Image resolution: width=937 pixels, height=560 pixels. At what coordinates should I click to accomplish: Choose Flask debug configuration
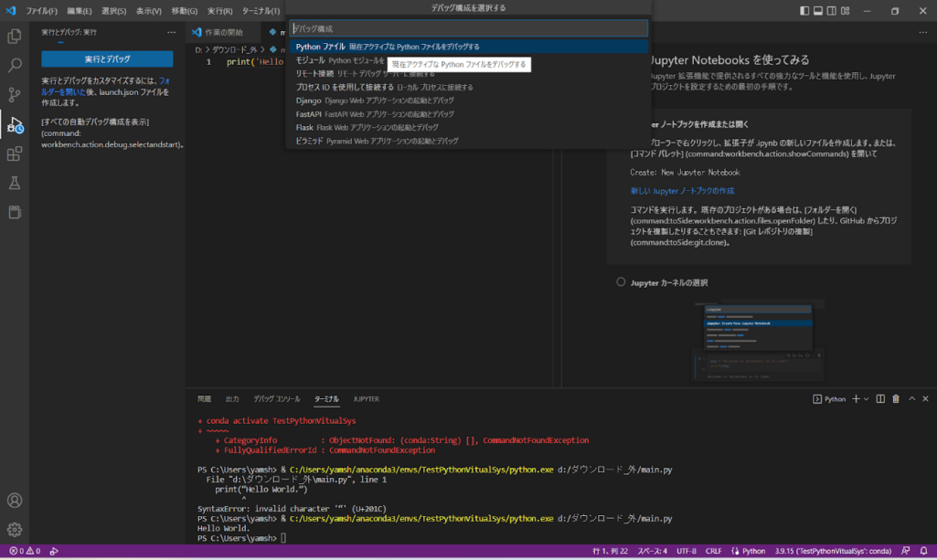pyautogui.click(x=468, y=127)
